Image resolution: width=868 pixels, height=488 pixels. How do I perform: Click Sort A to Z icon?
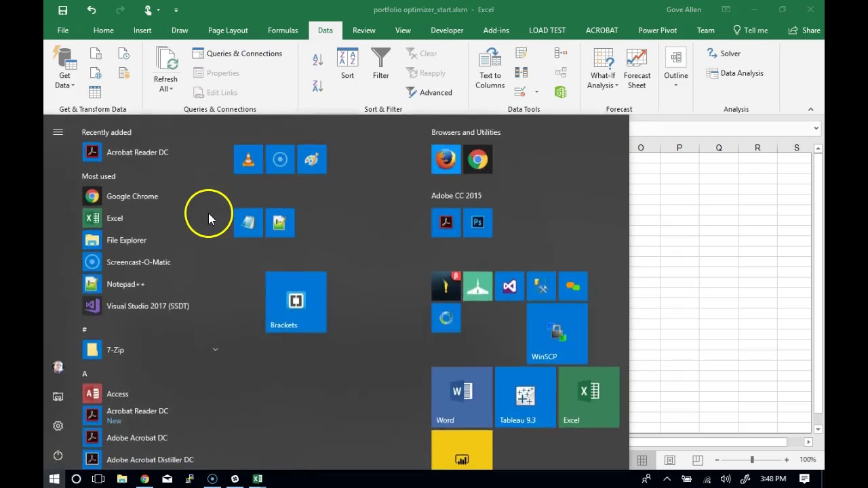coord(317,60)
